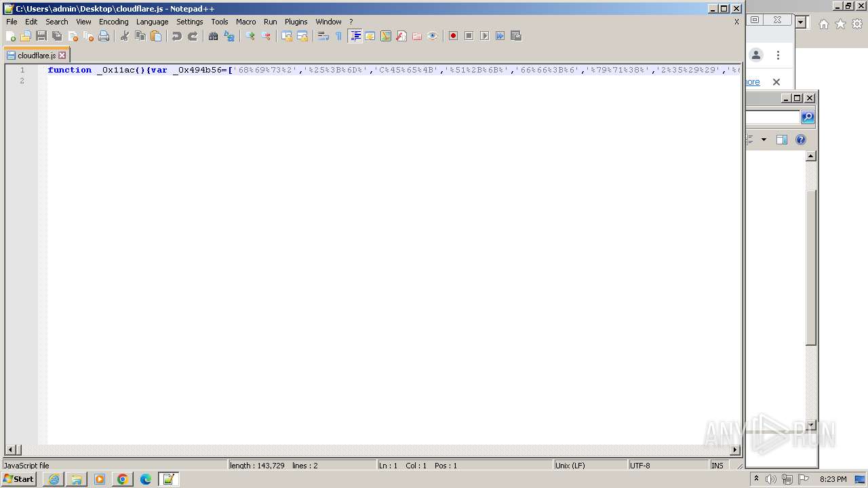Open Find dialog with binoculars icon
This screenshot has width=868, height=488.
pyautogui.click(x=214, y=36)
